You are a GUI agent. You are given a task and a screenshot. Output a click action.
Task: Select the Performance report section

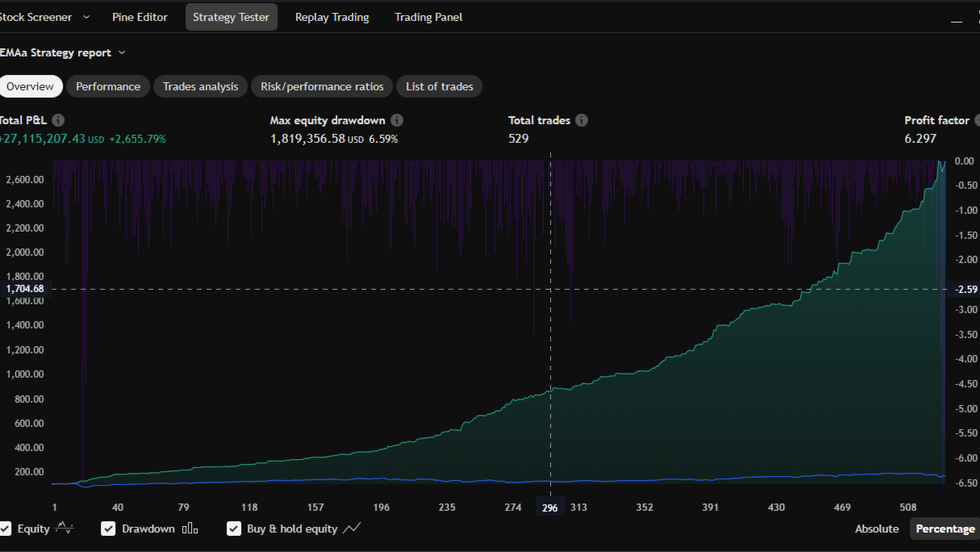tap(108, 86)
